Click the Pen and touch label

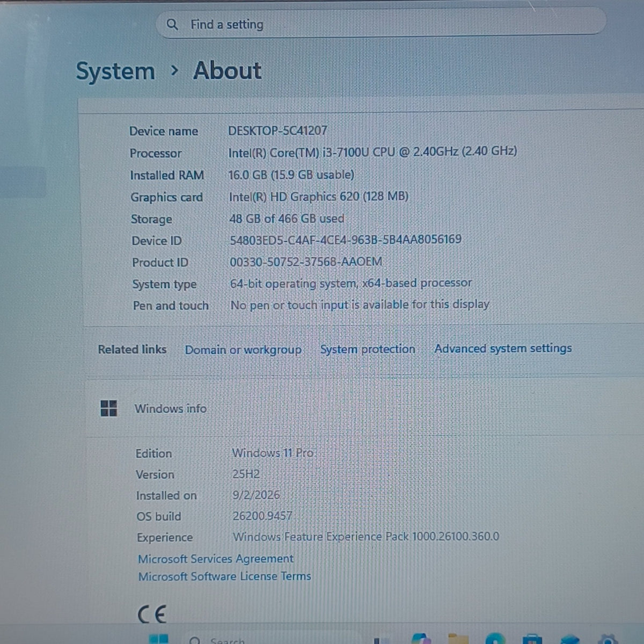coord(171,305)
